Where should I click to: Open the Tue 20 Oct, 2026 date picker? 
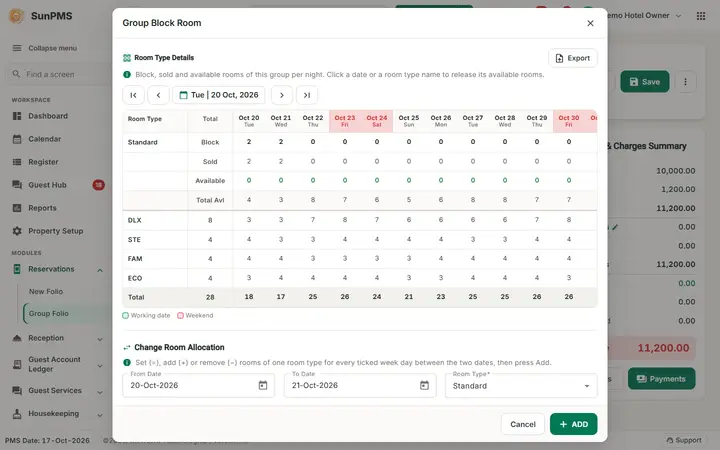pyautogui.click(x=219, y=95)
